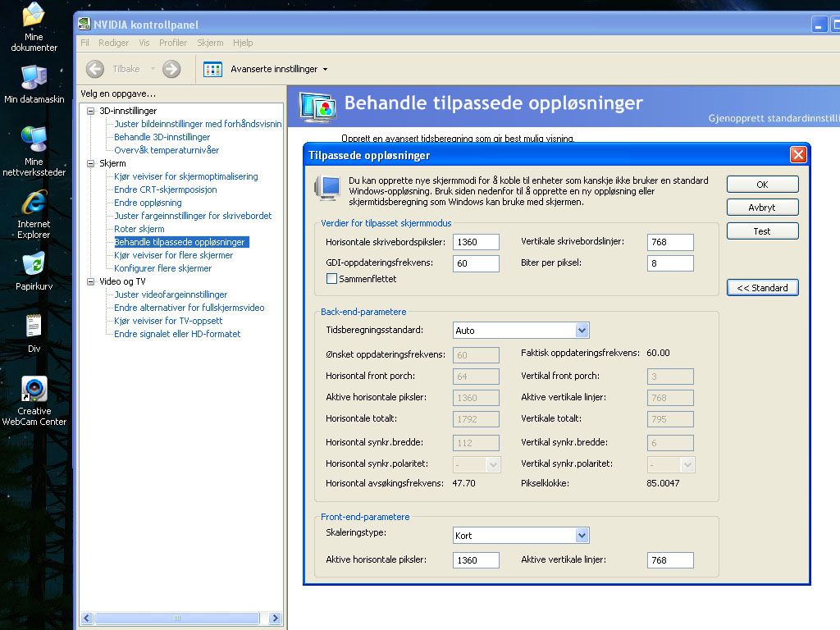Viewport: 840px width, 630px height.
Task: Open the Tilbake history dropdown arrow
Action: click(x=153, y=69)
